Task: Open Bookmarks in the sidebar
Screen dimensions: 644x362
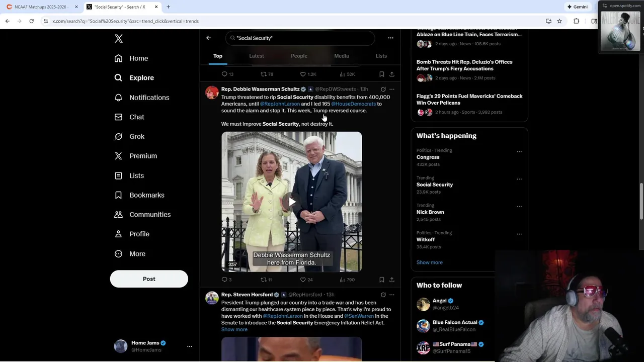Action: (x=139, y=195)
